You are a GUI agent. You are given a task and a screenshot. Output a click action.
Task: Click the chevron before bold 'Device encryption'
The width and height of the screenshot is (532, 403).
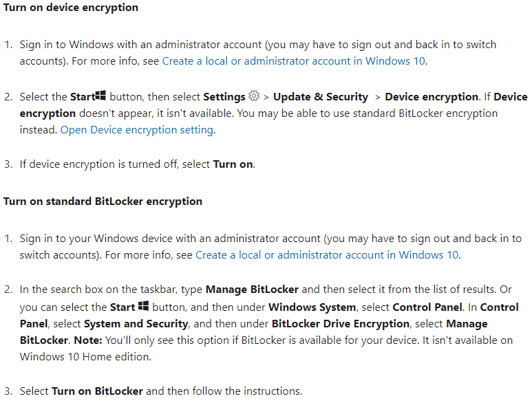point(378,98)
